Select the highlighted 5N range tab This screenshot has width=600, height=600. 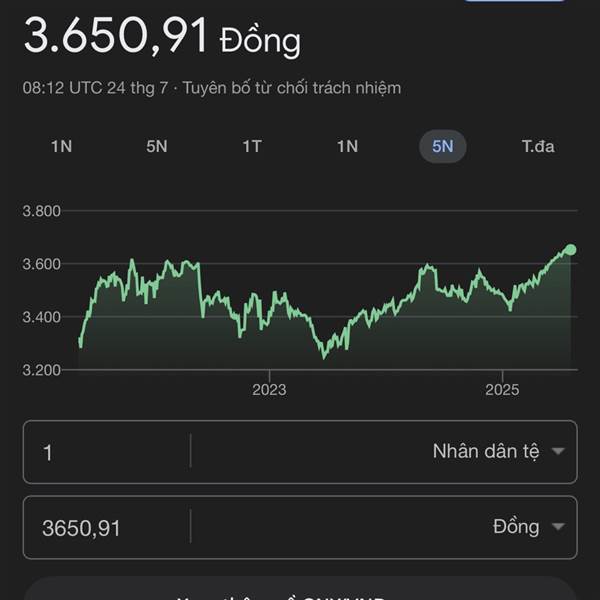tap(443, 147)
